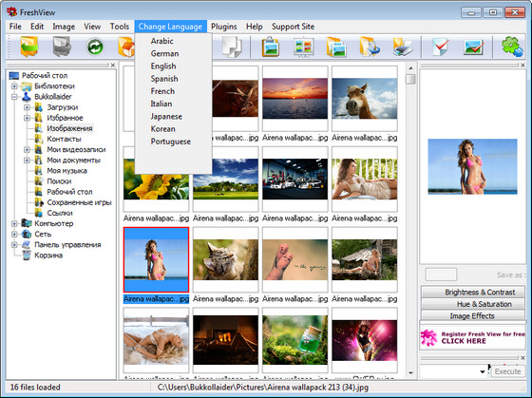Screen dimensions: 532x398
Task: Open the Tools menu
Action: tap(120, 27)
